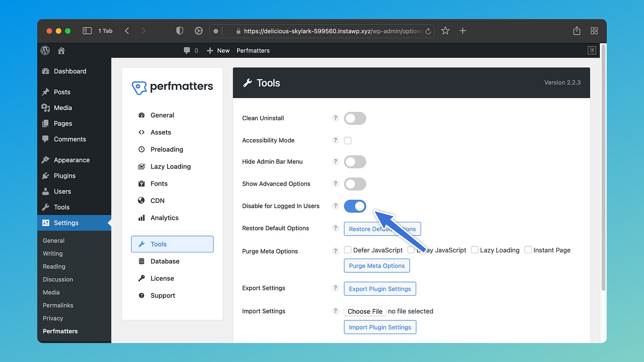Click Import Plugin Settings button
644x362 pixels.
(380, 327)
